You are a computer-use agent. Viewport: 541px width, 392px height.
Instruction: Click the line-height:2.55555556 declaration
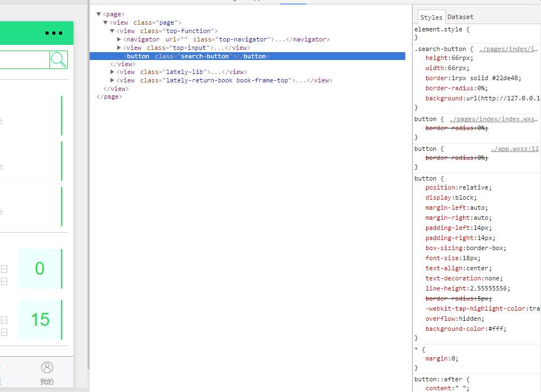(x=468, y=288)
